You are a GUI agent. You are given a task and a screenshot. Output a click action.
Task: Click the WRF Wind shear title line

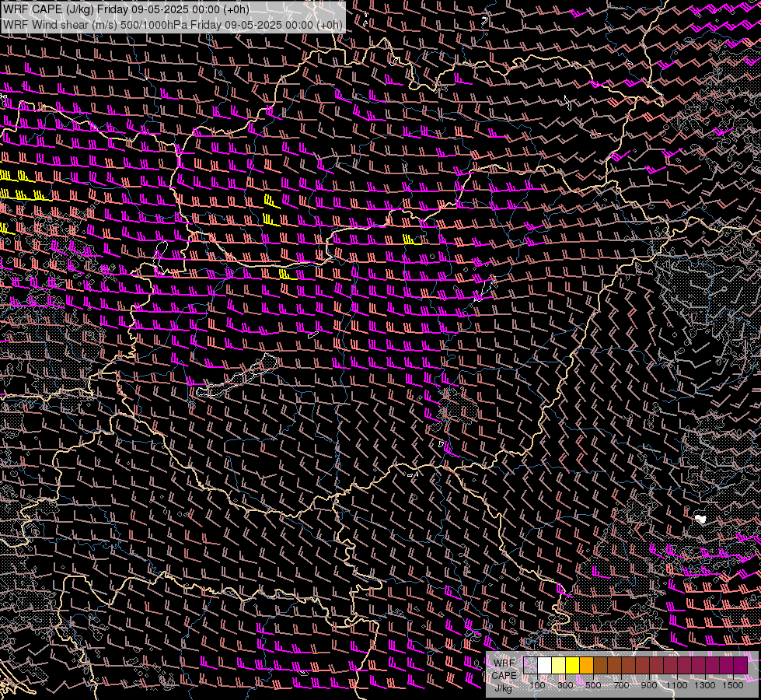tap(173, 24)
